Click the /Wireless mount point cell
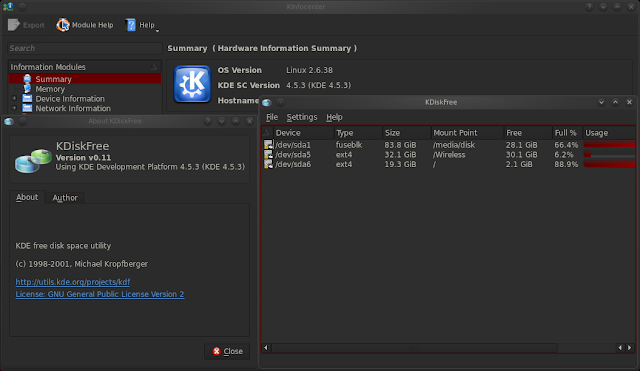Viewport: 640px width, 371px height. [449, 155]
